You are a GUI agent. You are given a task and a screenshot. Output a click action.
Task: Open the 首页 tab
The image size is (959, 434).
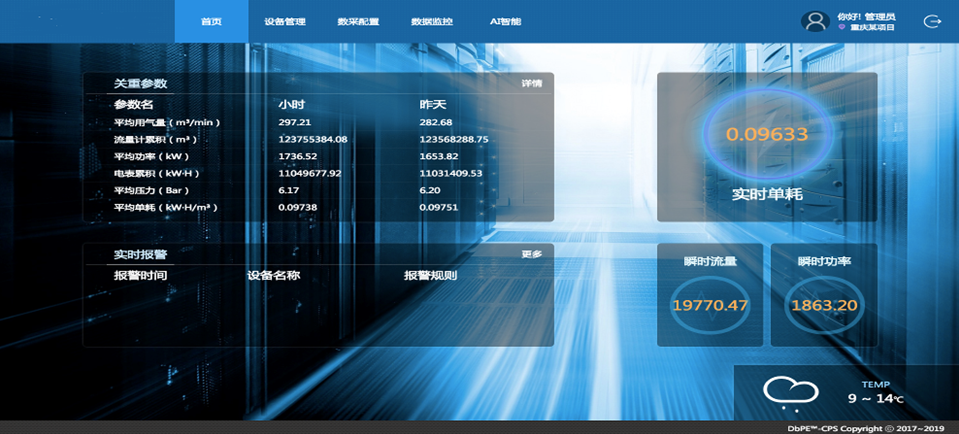click(211, 21)
